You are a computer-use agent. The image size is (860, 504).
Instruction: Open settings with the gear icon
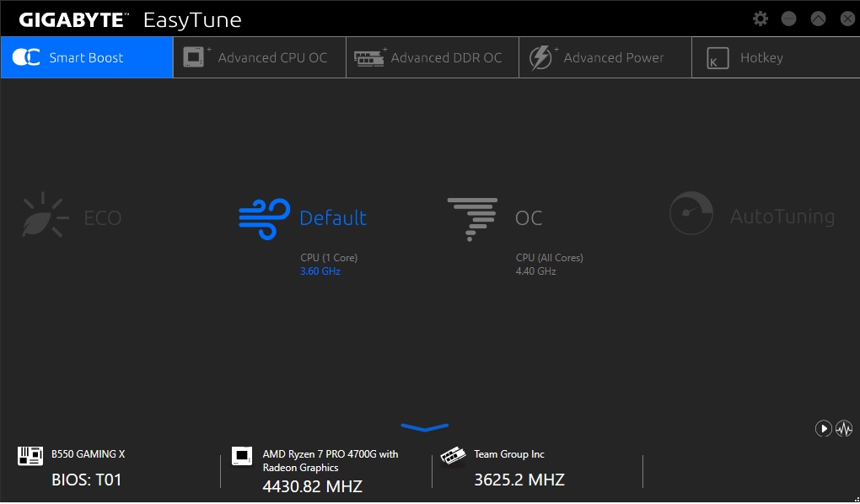click(761, 19)
